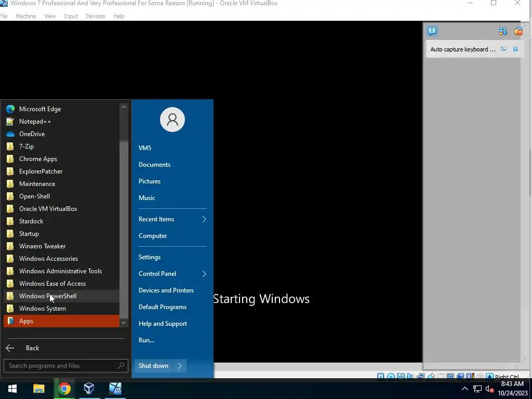Open Microsoft Edge from the start menu
Viewport: 532px width, 399px height.
click(x=61, y=109)
